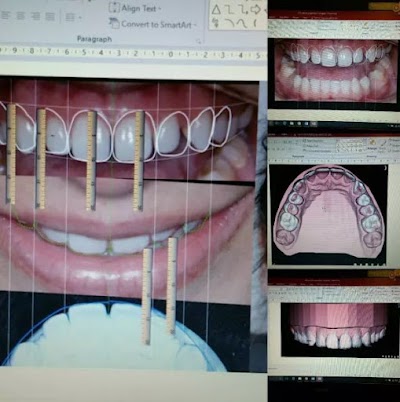The height and width of the screenshot is (402, 400).
Task: Select the elbow arrow connector shape
Action: (x=242, y=10)
